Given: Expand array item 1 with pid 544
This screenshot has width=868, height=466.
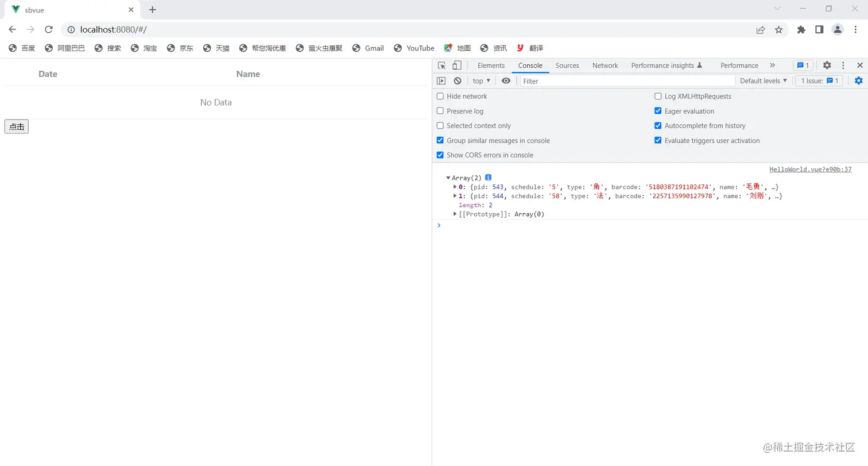Looking at the screenshot, I should [455, 196].
